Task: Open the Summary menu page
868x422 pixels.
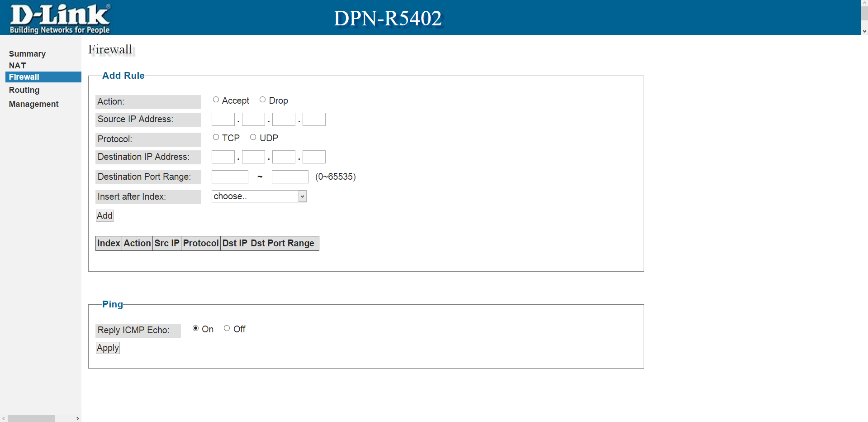Action: 27,54
